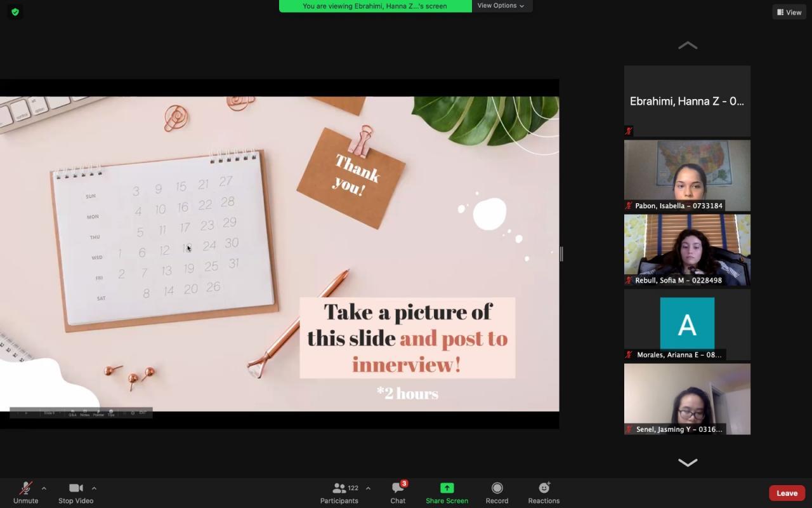
Task: Click the participant count '122'
Action: tap(353, 488)
